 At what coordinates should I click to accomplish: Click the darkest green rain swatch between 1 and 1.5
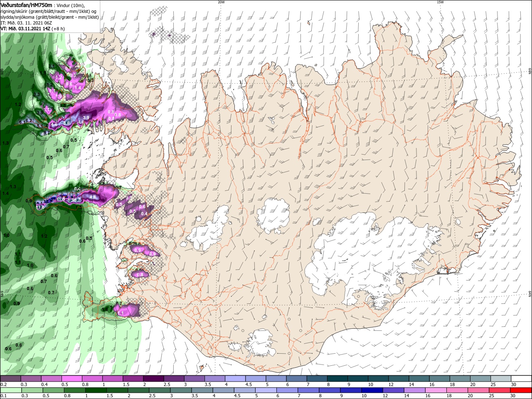pyautogui.click(x=96, y=390)
